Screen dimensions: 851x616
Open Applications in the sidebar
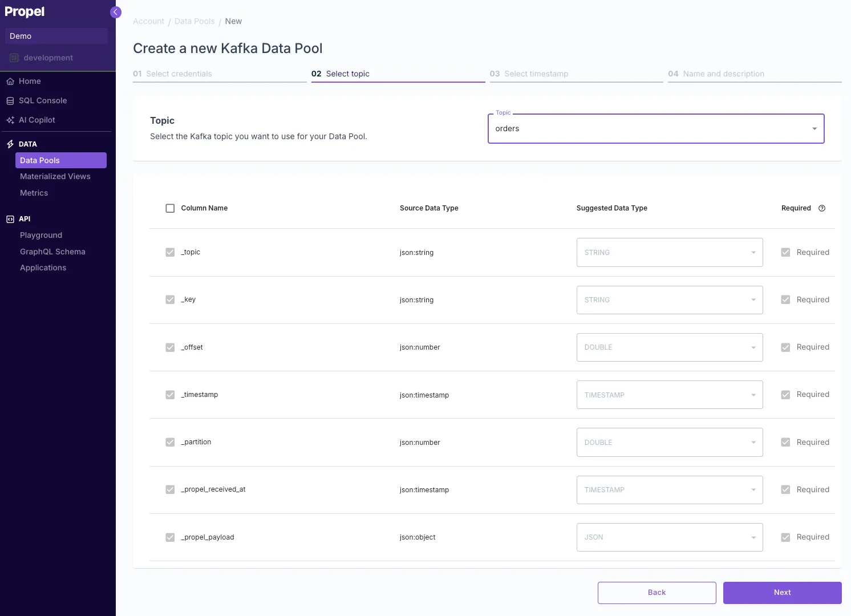coord(43,268)
